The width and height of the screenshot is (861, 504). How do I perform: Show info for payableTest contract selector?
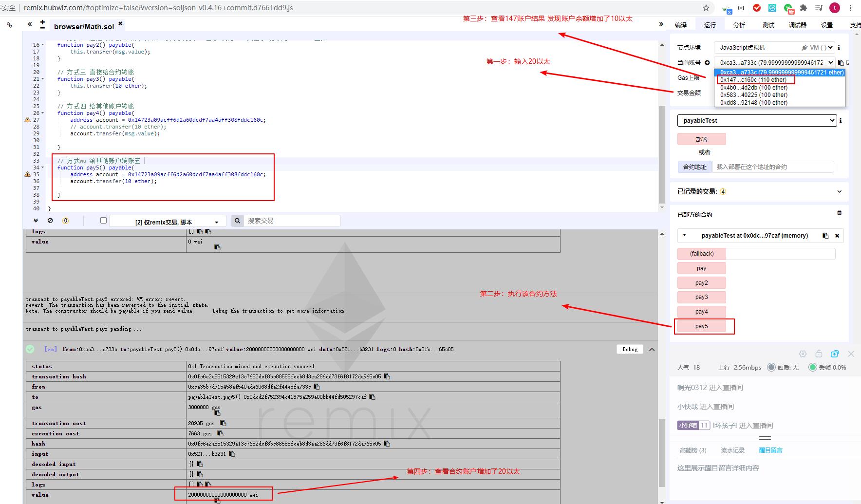coord(841,120)
